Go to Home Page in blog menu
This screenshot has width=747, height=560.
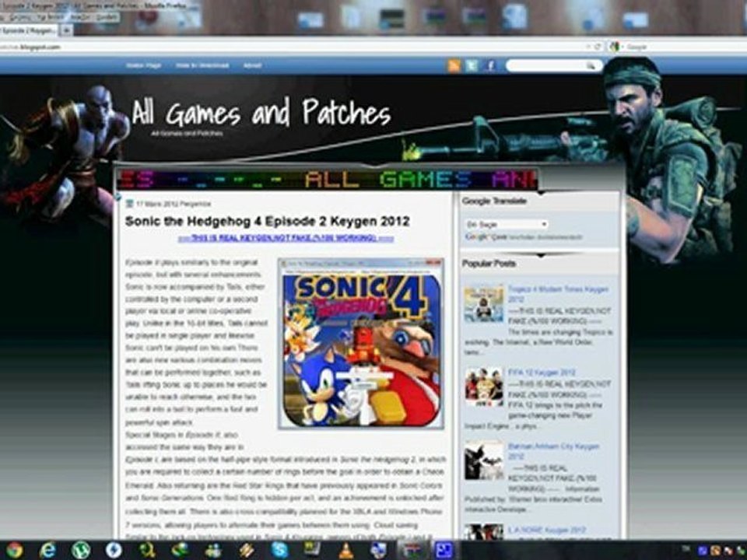pyautogui.click(x=143, y=65)
